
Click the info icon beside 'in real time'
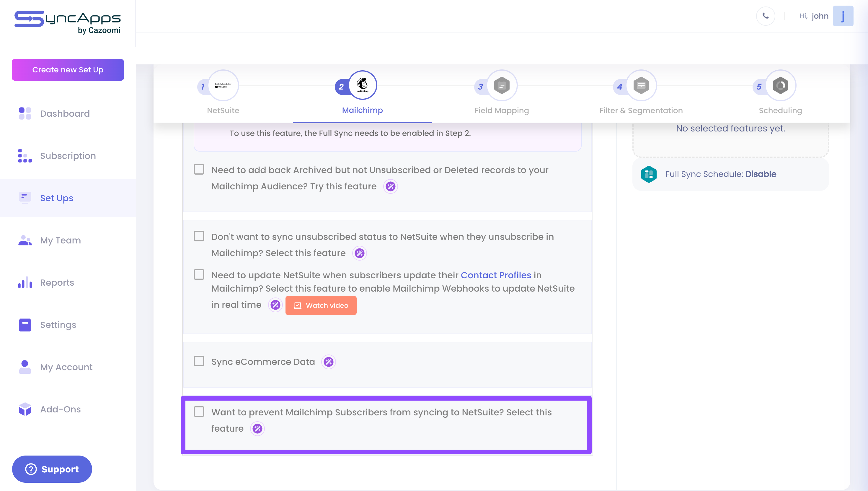tap(275, 305)
